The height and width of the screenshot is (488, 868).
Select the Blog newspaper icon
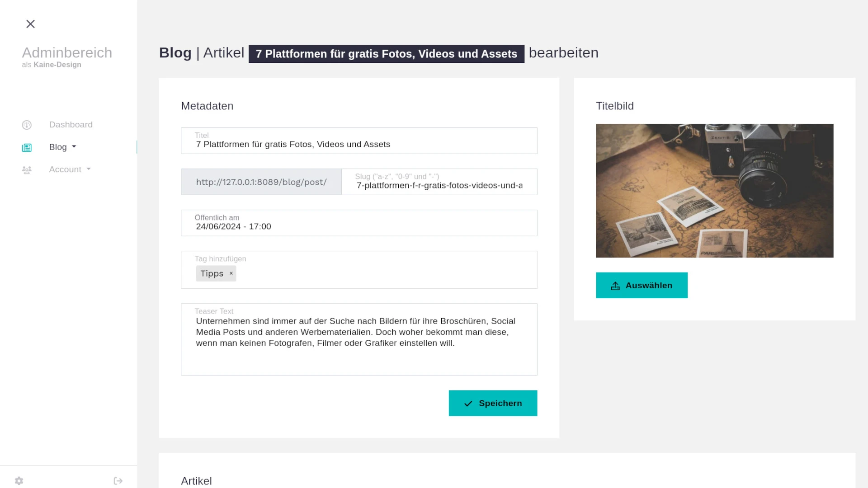27,147
